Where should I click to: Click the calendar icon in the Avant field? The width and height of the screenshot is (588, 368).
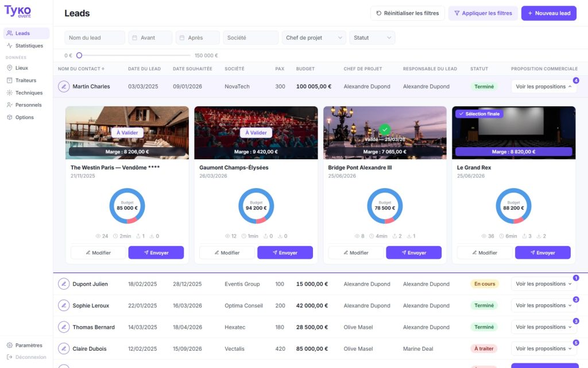pyautogui.click(x=135, y=37)
